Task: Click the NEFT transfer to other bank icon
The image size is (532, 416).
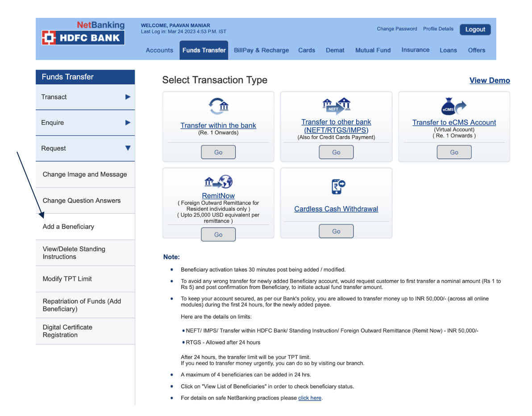Action: [x=336, y=106]
